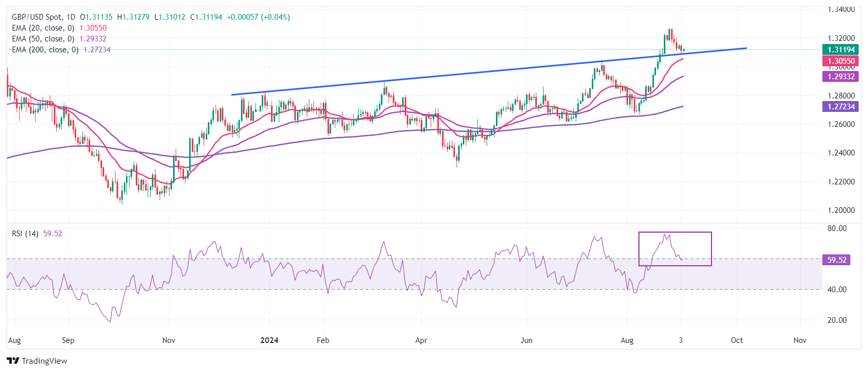Select the EMA 50 indicator legend label

click(x=43, y=39)
